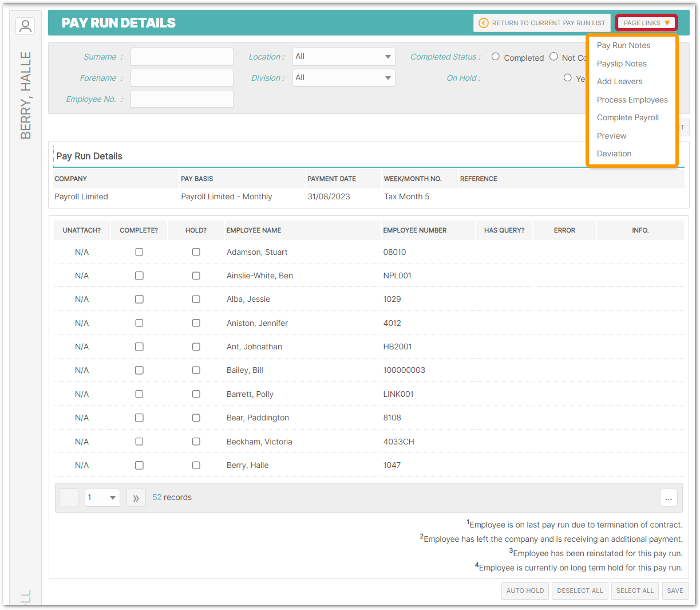
Task: Click the next page double-chevron icon
Action: coord(136,498)
